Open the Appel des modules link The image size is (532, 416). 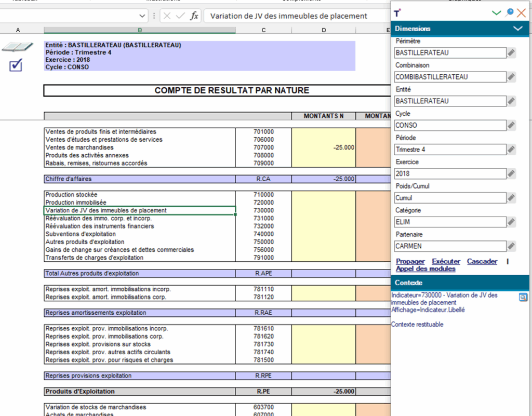(x=425, y=269)
